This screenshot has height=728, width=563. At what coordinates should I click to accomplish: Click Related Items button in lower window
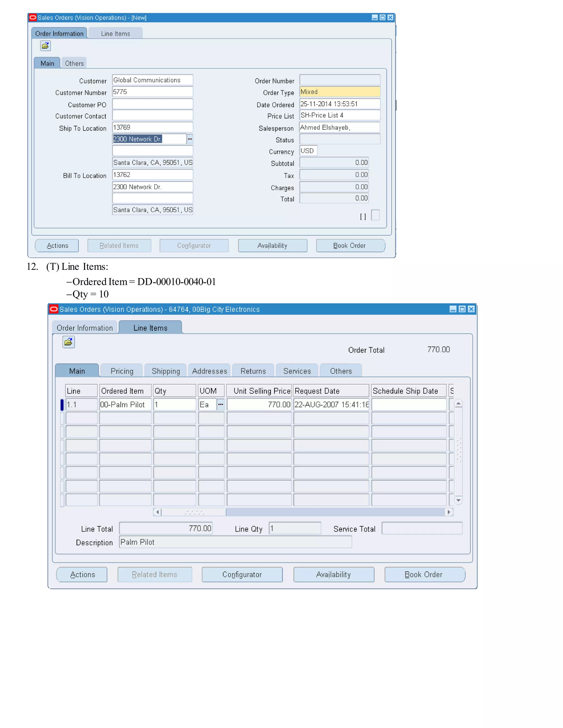click(x=154, y=574)
